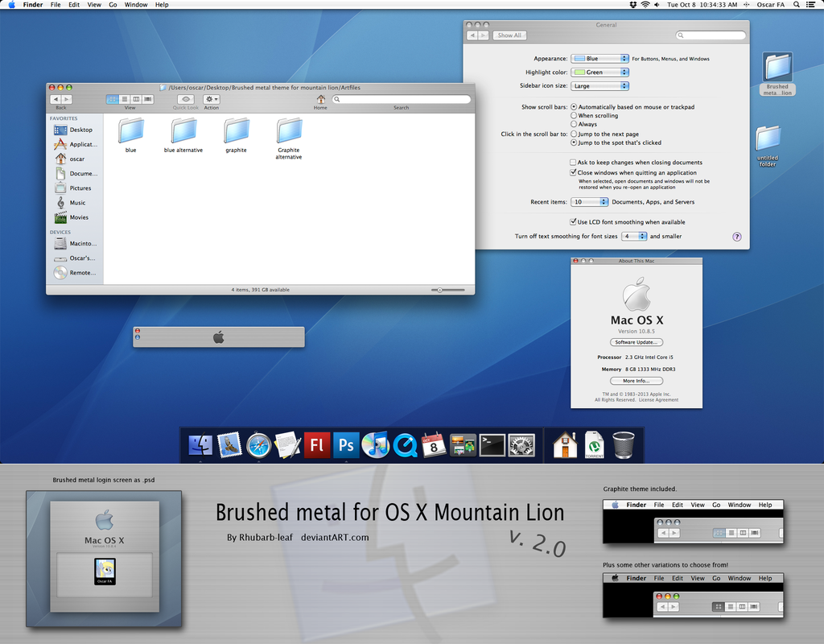Open the Apple menu in top menu bar
Image resolution: width=824 pixels, height=644 pixels.
11,5
